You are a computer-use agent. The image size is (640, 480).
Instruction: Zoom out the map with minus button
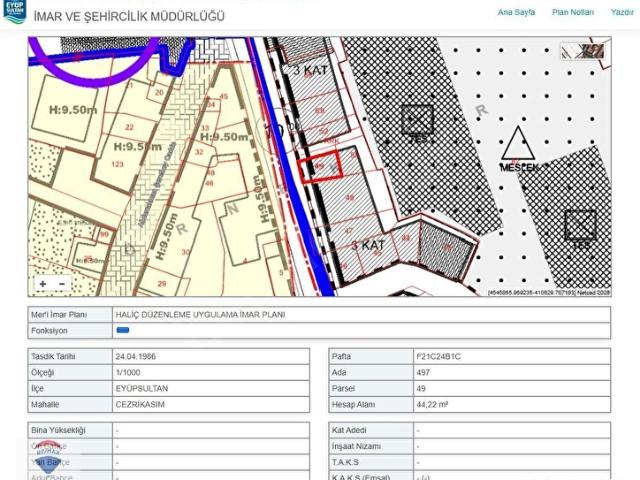[62, 283]
